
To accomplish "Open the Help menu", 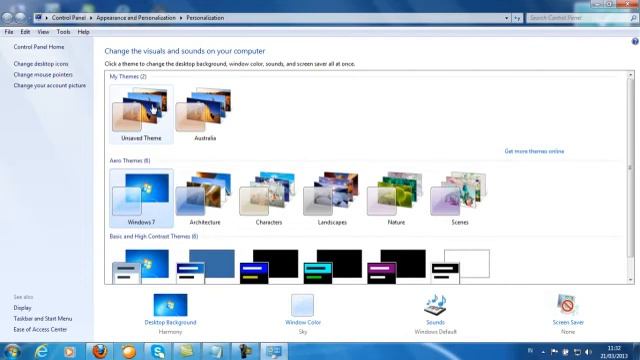I will (83, 32).
